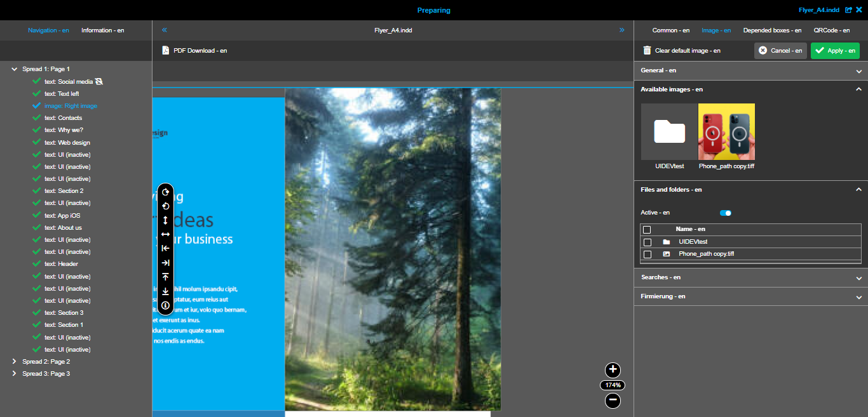This screenshot has height=417, width=868.
Task: Click the PDF Download icon
Action: (x=166, y=50)
